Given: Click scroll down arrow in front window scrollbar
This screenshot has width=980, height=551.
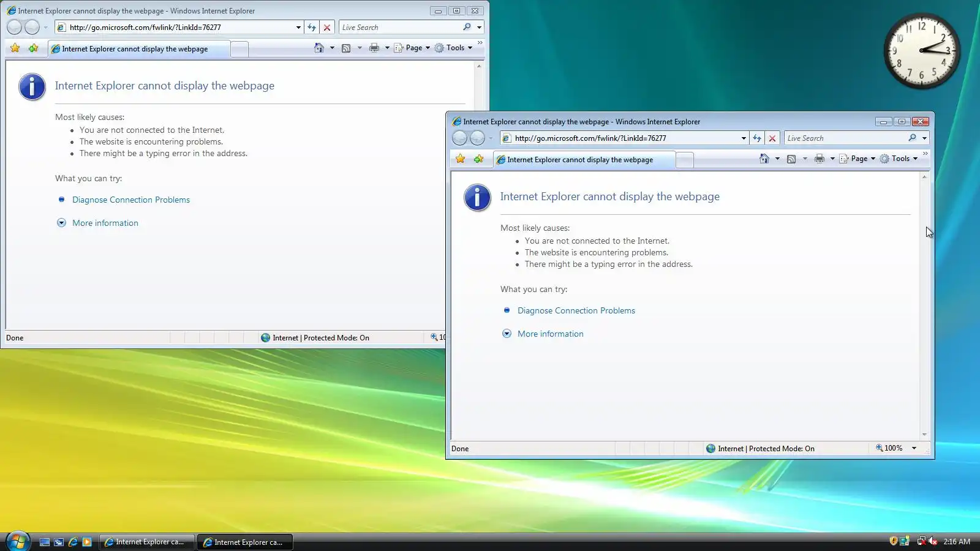Looking at the screenshot, I should [x=924, y=434].
